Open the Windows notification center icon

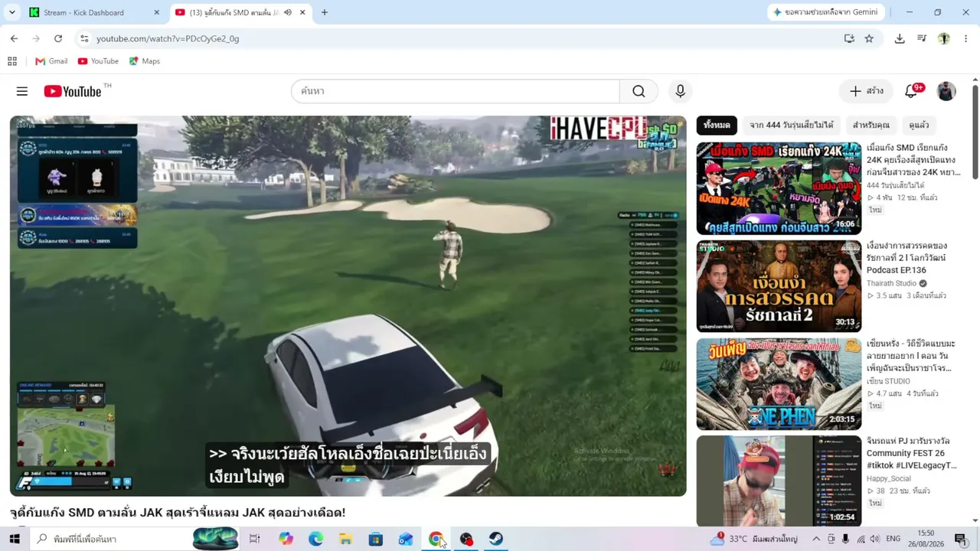960,539
